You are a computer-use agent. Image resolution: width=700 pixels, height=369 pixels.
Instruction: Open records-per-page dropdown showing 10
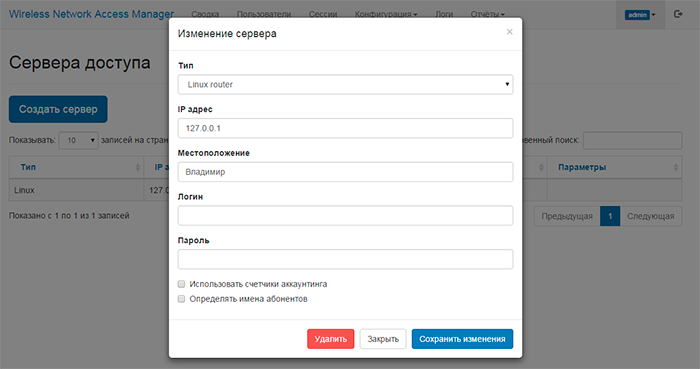pos(79,141)
